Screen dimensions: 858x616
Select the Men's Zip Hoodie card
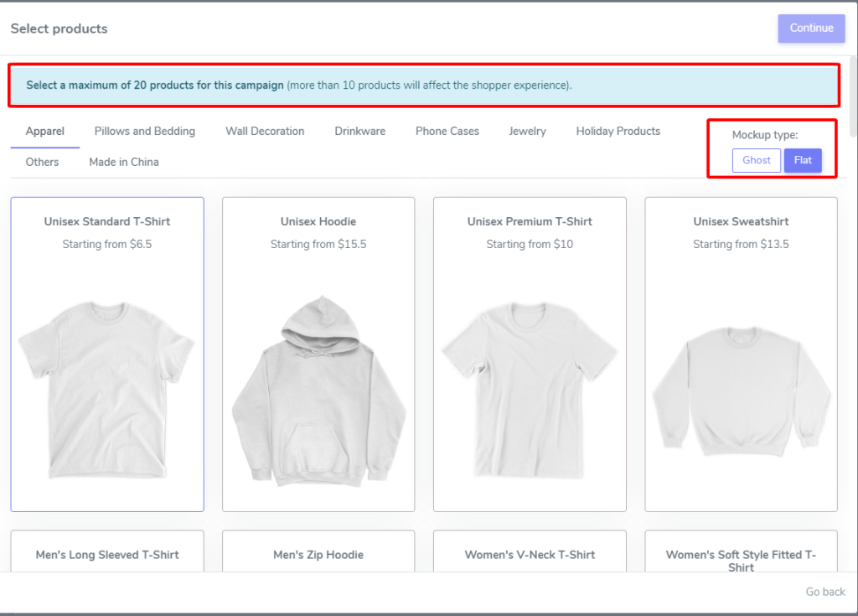(318, 551)
